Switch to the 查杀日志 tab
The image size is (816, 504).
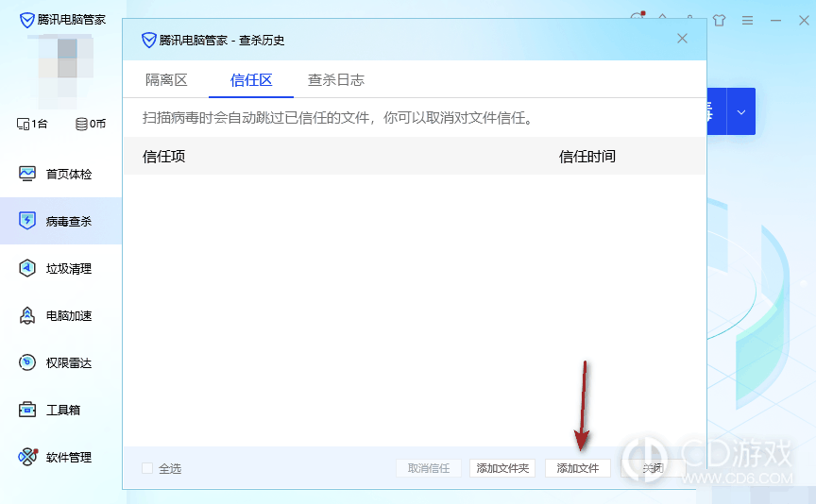[x=335, y=79]
